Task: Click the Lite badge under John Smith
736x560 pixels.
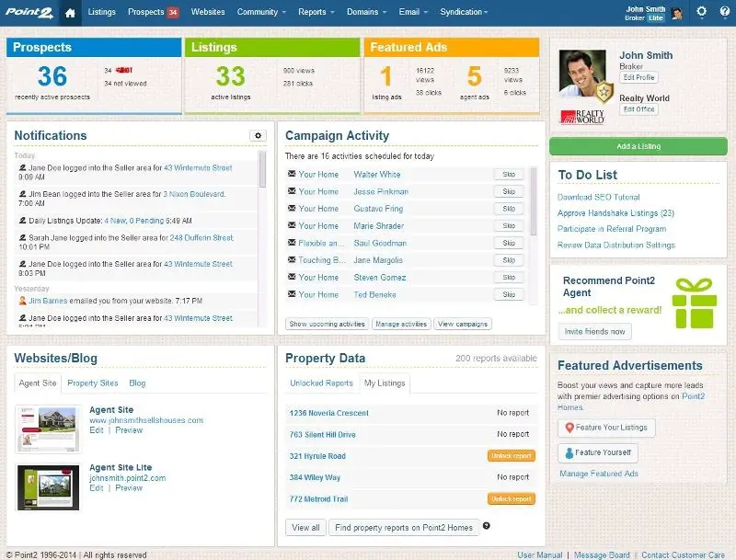Action: point(656,17)
